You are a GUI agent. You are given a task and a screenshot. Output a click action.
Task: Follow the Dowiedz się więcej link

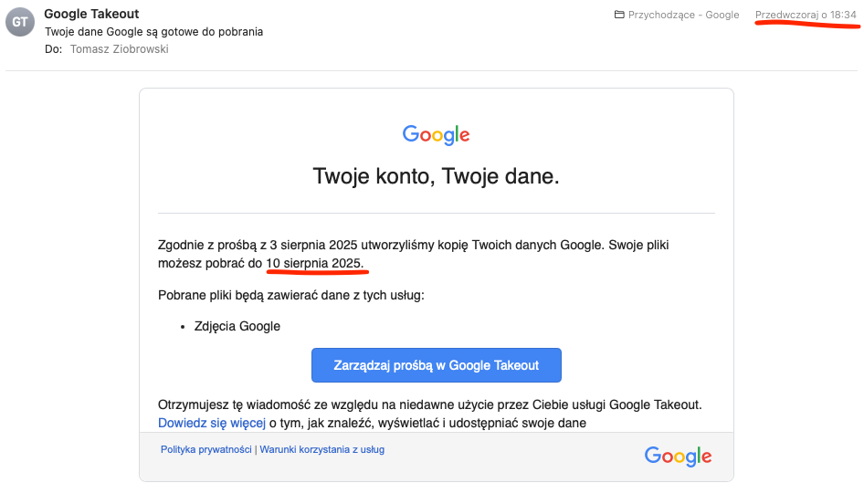211,423
